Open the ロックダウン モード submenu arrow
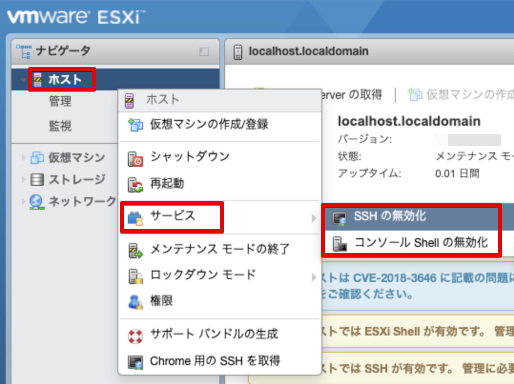 click(313, 277)
